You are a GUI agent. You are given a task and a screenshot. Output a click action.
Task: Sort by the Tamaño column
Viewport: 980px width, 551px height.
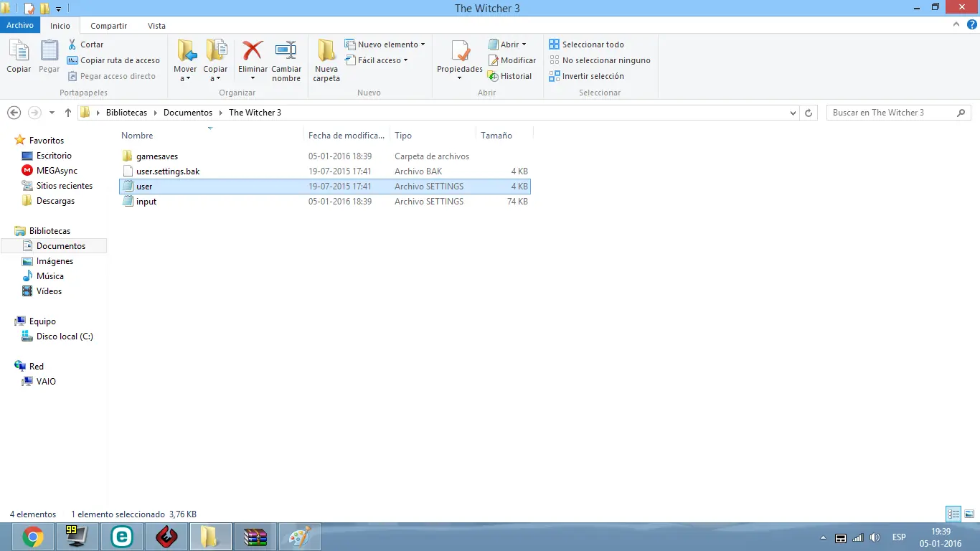click(x=504, y=135)
